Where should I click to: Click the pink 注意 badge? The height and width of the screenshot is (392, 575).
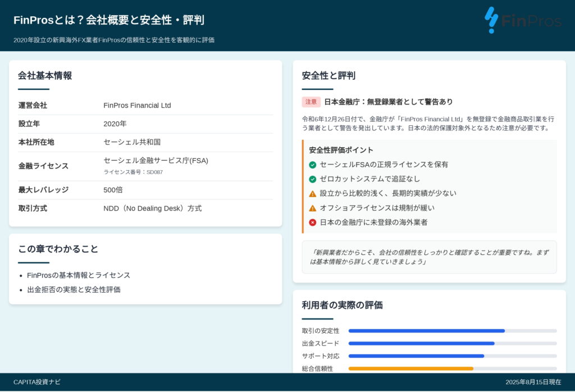pyautogui.click(x=311, y=102)
